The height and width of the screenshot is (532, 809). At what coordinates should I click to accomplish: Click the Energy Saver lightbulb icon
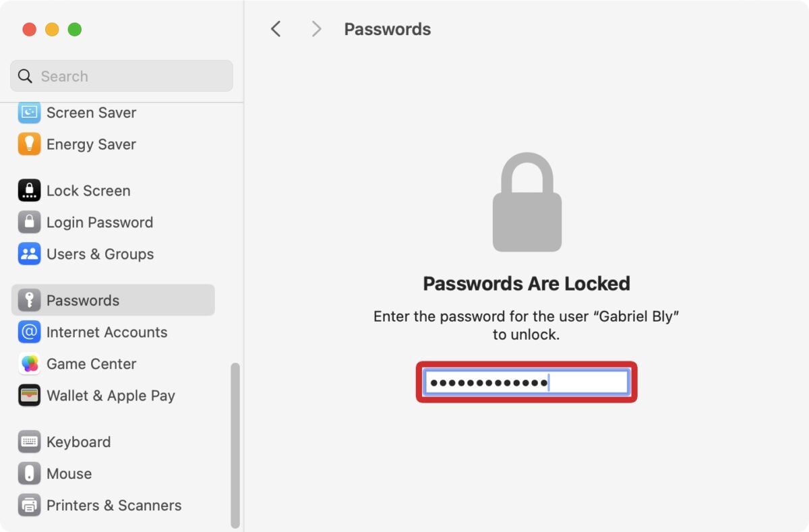coord(29,144)
